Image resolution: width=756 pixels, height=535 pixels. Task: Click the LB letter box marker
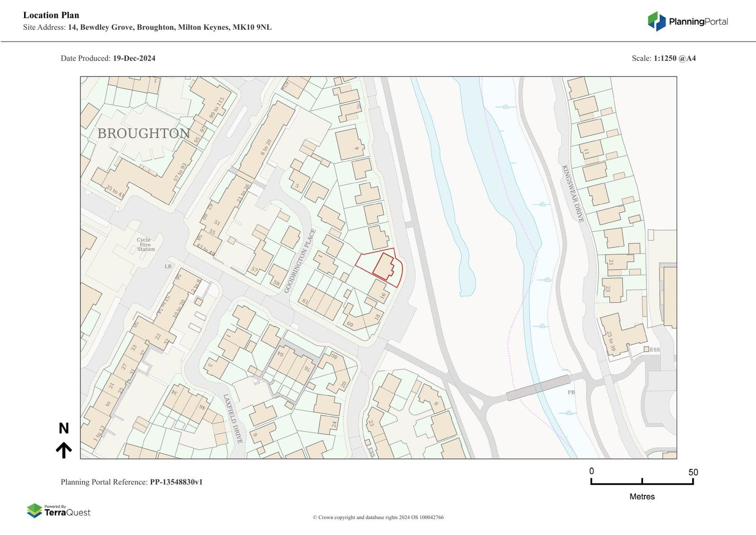pos(168,267)
